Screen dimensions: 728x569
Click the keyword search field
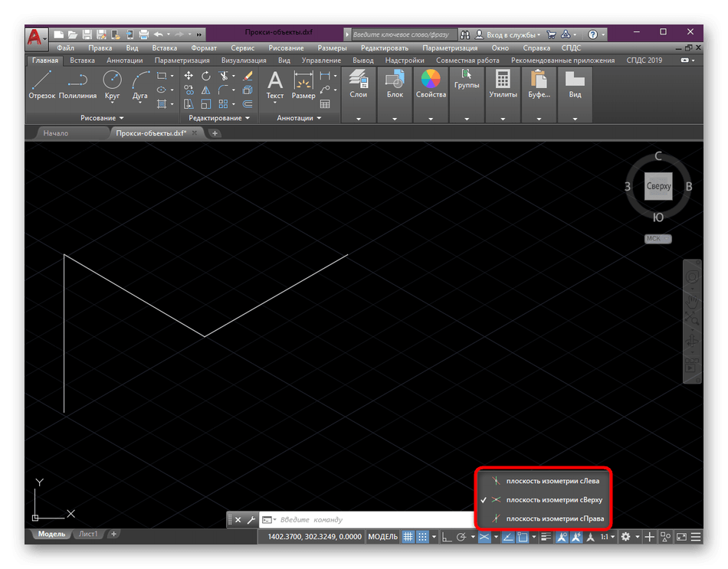click(404, 34)
